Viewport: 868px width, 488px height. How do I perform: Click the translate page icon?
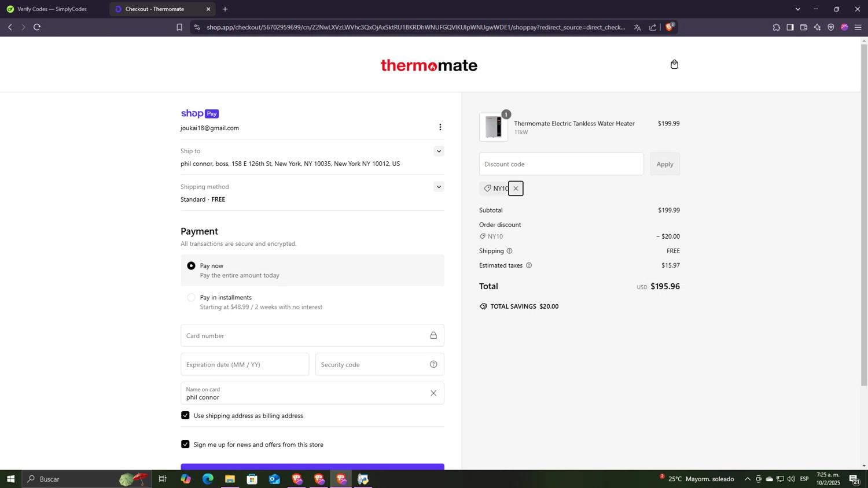pos(637,27)
